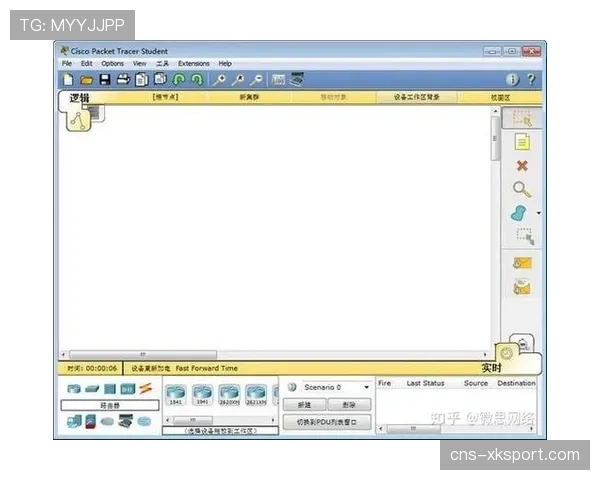Click the Zoom Reset magnifier icon
The height and width of the screenshot is (480, 600).
(238, 80)
